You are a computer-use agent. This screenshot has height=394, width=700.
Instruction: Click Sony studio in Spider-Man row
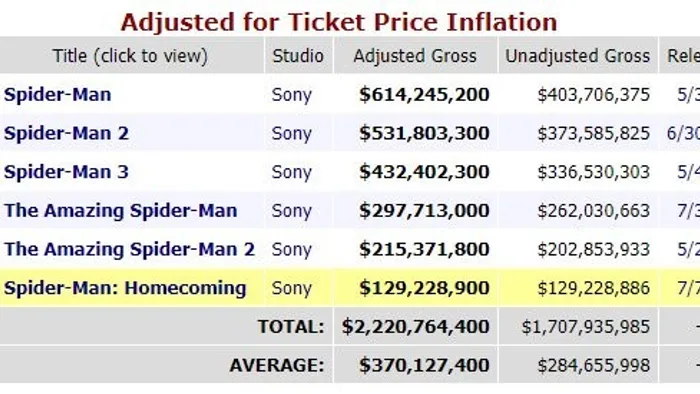292,95
